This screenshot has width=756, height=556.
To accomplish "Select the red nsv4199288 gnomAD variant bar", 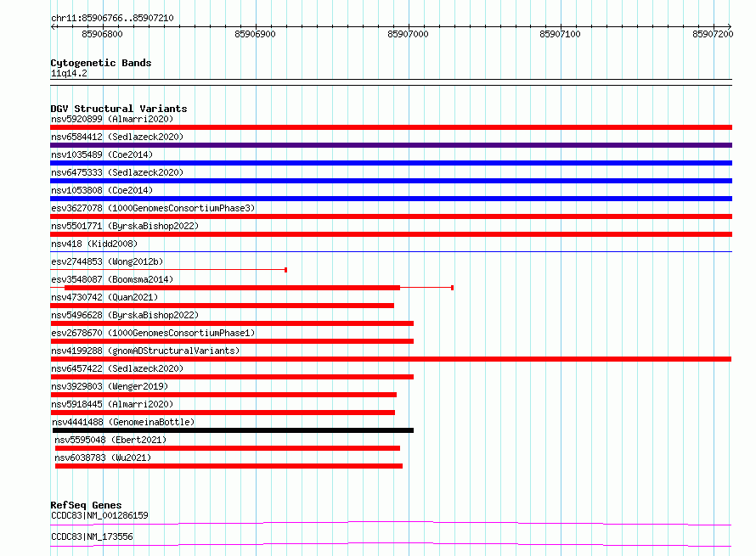I will click(x=391, y=359).
